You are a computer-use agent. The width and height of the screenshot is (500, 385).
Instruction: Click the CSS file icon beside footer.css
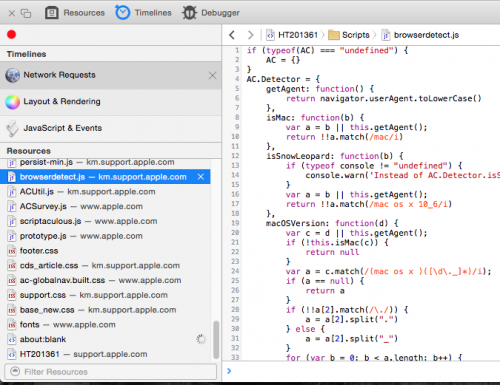tap(12, 251)
